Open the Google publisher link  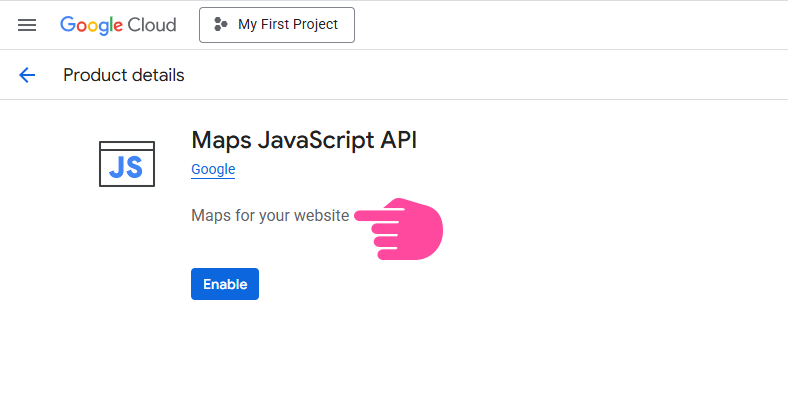tap(213, 169)
